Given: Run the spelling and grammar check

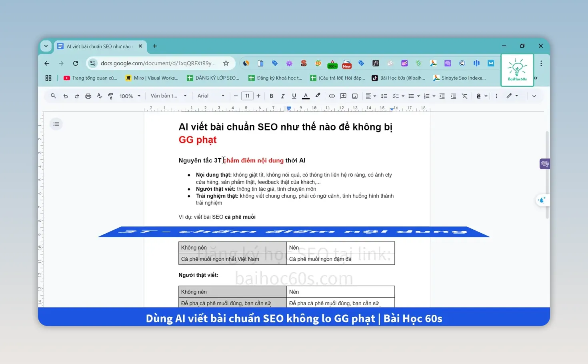Looking at the screenshot, I should [x=99, y=96].
